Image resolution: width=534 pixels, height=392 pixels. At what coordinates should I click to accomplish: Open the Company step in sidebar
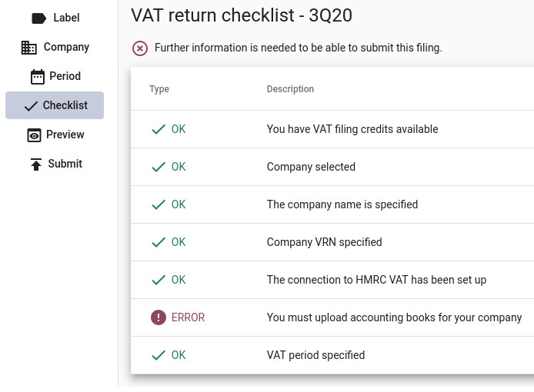[66, 47]
